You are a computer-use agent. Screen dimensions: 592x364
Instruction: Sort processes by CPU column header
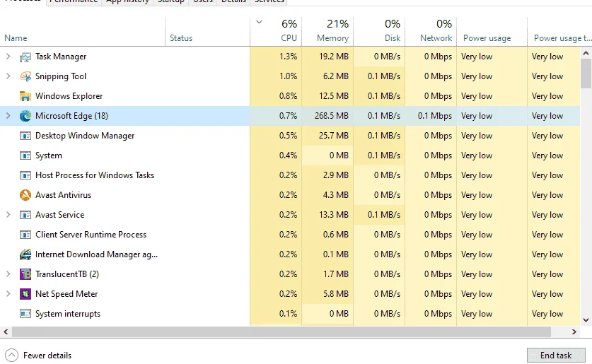[x=276, y=32]
